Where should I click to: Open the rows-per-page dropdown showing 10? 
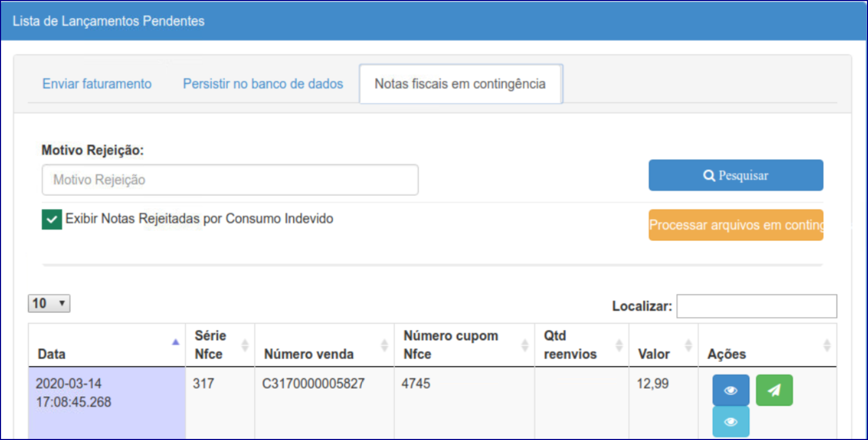[x=49, y=303]
